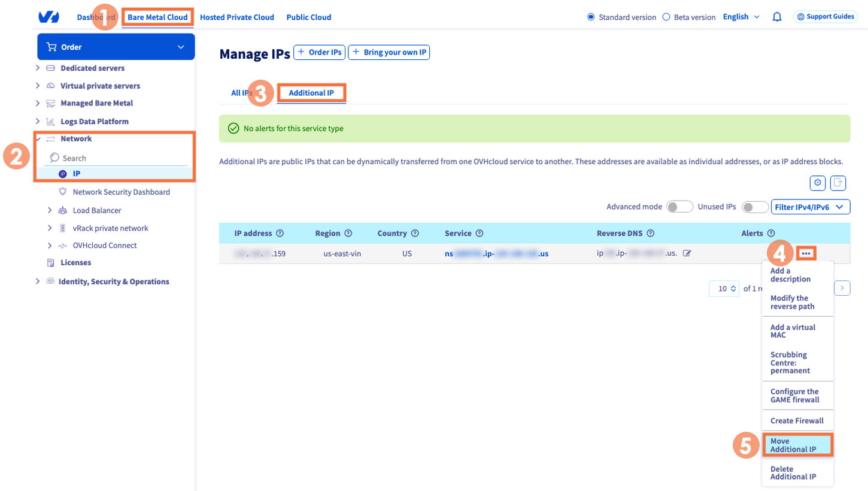
Task: Open the rows-per-page selector showing 10
Action: 724,289
